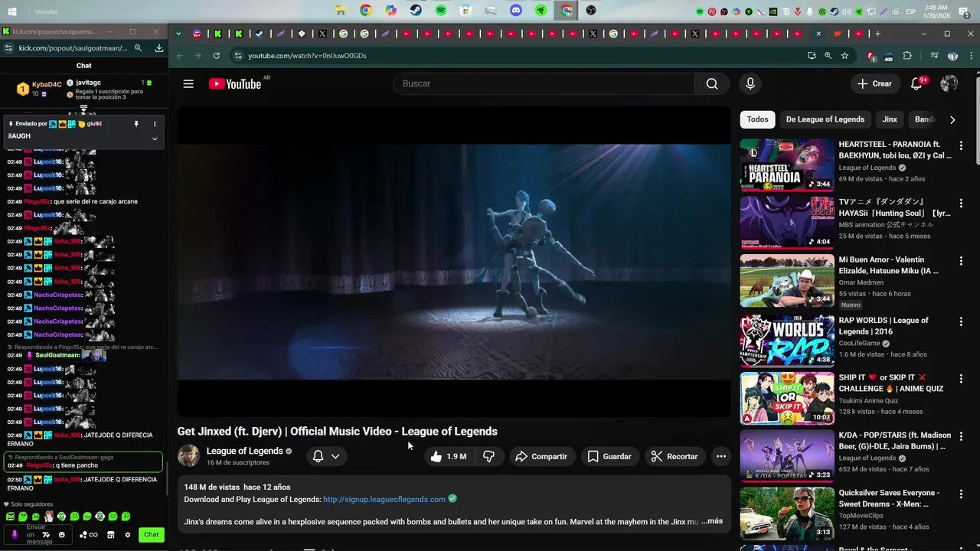Open Spotify from the taskbar
980x551 pixels.
point(441,11)
